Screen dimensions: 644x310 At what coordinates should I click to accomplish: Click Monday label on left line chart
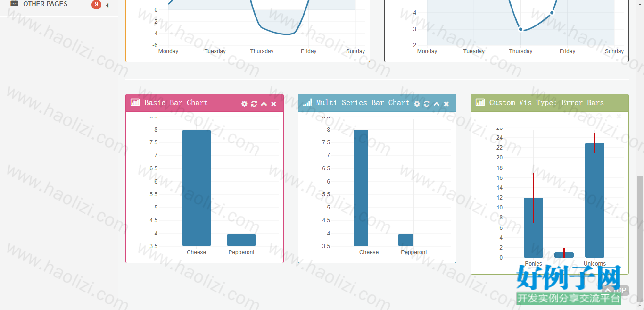pos(168,51)
